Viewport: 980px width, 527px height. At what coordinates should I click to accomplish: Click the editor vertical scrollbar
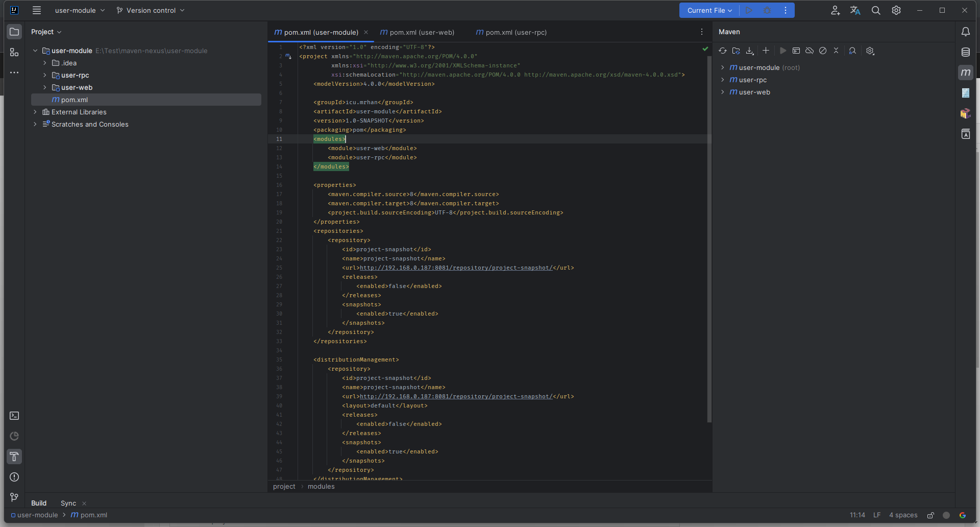pyautogui.click(x=709, y=240)
